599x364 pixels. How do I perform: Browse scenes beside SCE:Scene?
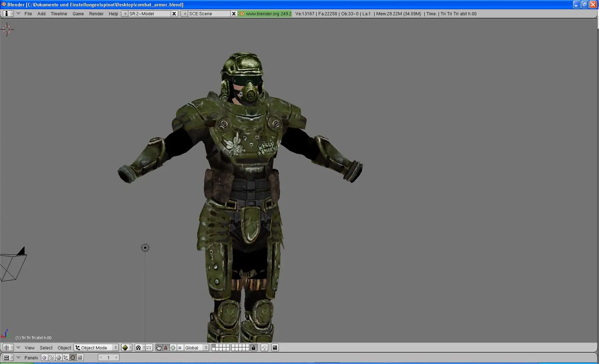pyautogui.click(x=185, y=14)
